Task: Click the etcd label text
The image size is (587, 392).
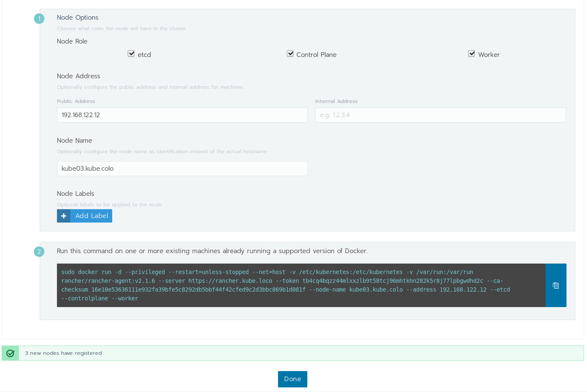Action: point(144,55)
